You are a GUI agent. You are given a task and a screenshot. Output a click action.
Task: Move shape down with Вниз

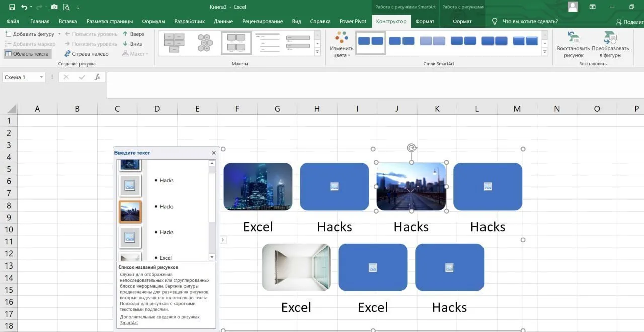point(132,44)
